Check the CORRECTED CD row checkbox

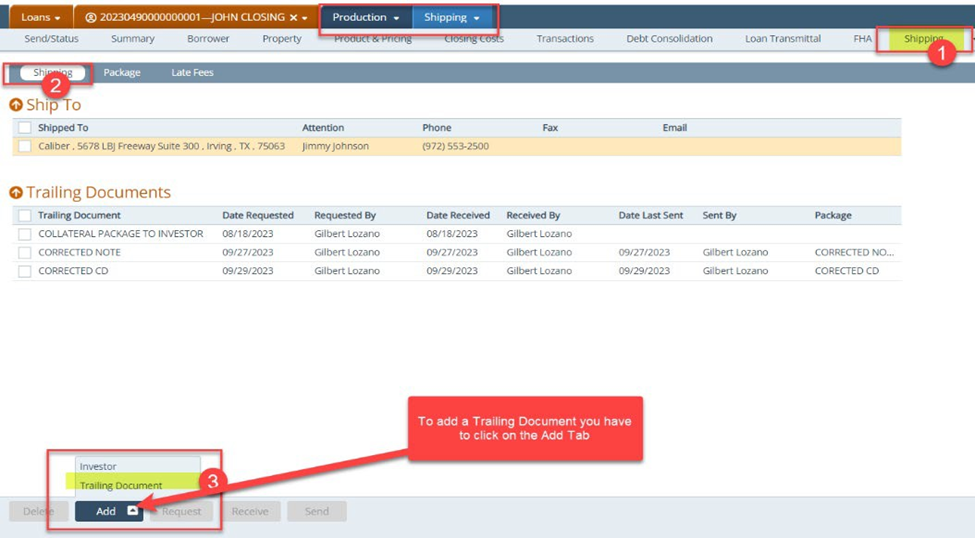[x=24, y=271]
